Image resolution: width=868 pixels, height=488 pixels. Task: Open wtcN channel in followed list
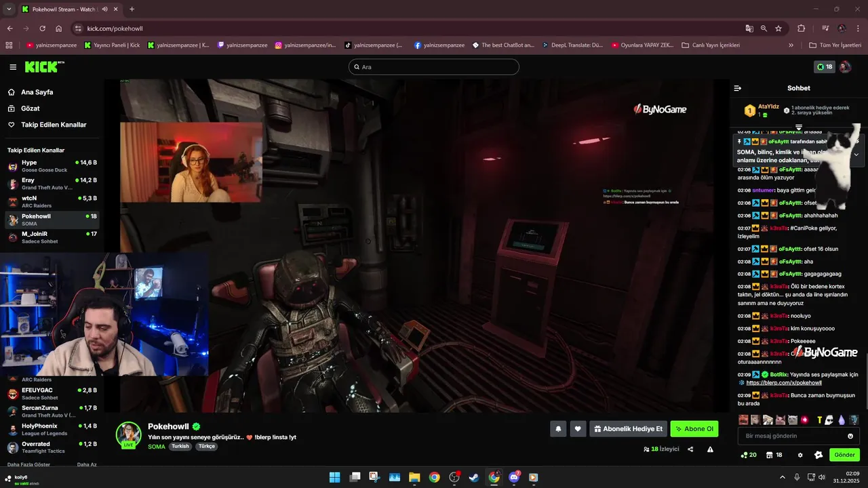pos(52,201)
